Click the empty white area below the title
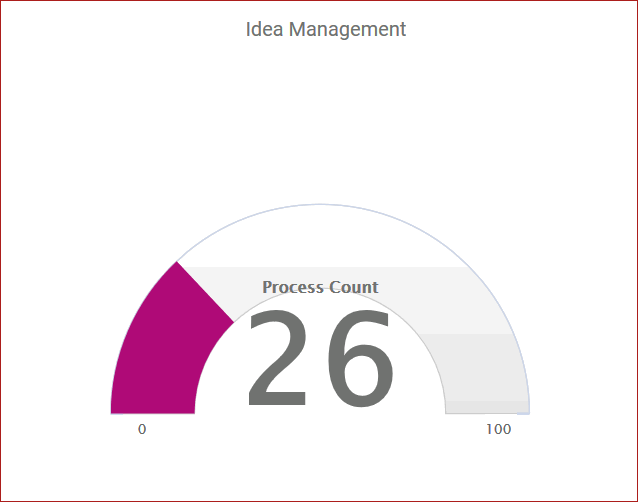This screenshot has height=502, width=638. [320, 120]
